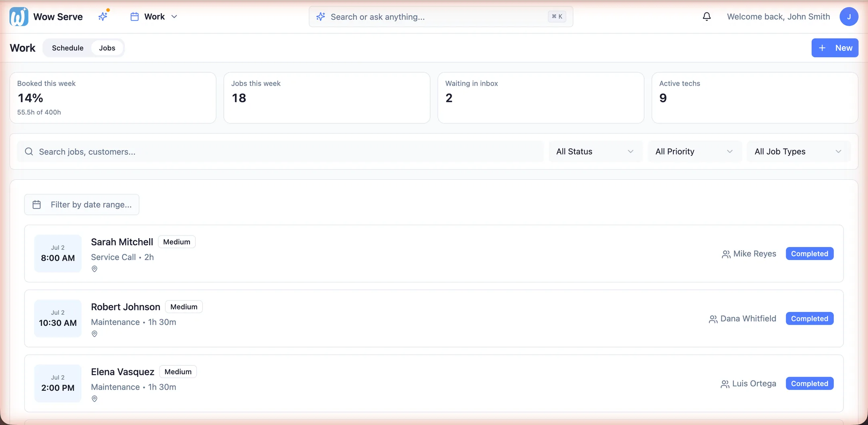Click the people icon beside Luis Ortega
Image resolution: width=868 pixels, height=425 pixels.
point(725,384)
